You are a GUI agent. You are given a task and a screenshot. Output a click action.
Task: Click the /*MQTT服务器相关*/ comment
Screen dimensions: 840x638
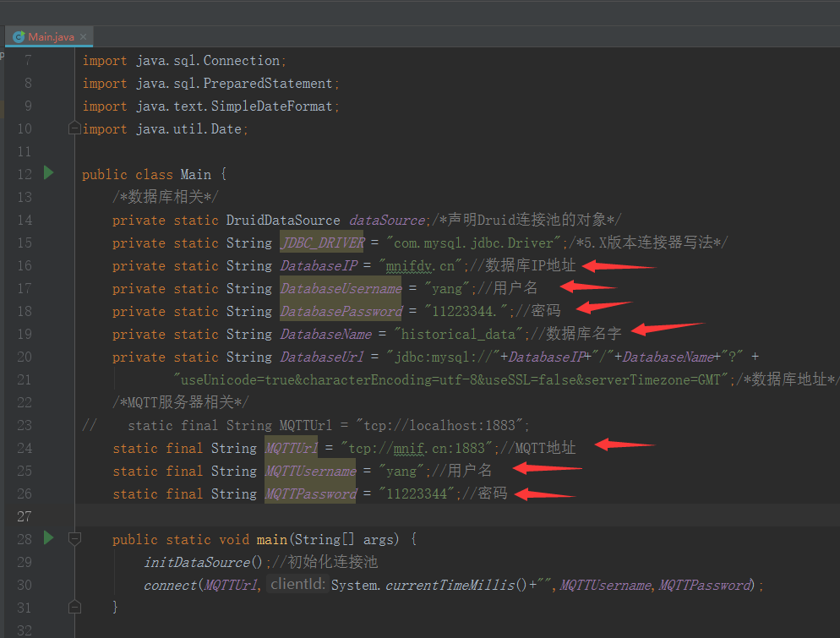click(x=181, y=402)
